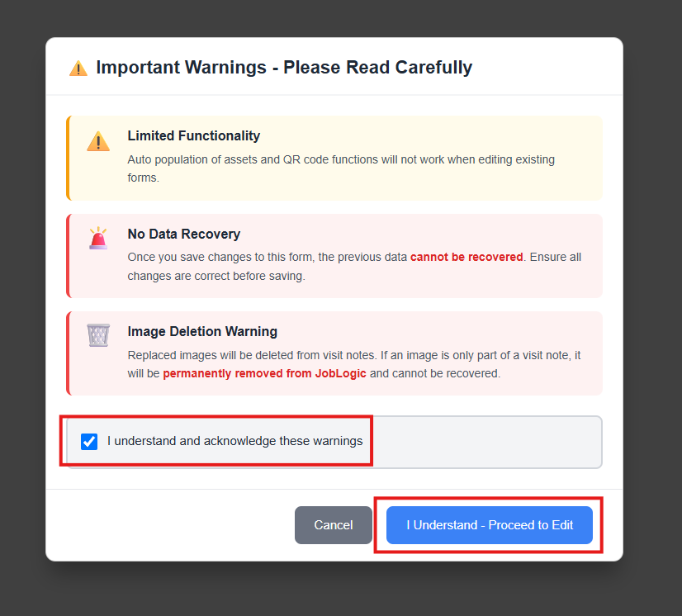682x616 pixels.
Task: Click the warning triangle icon beside the dialog title
Action: pyautogui.click(x=78, y=69)
